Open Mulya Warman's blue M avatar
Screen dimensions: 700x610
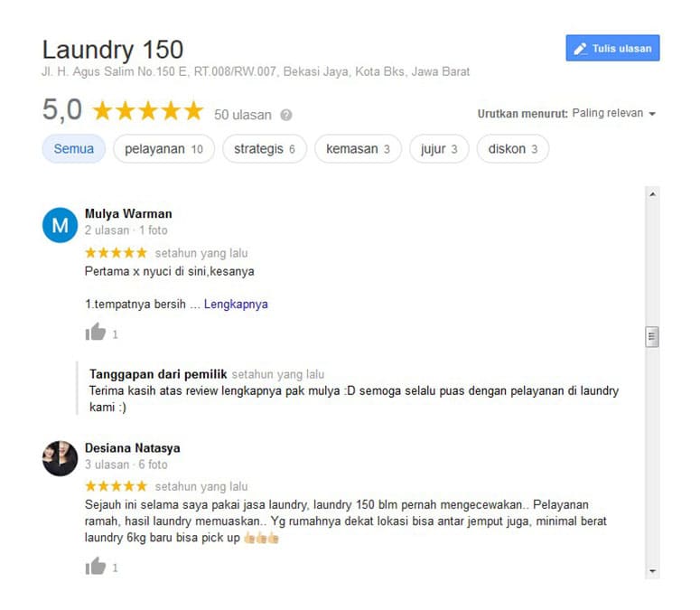coord(61,225)
